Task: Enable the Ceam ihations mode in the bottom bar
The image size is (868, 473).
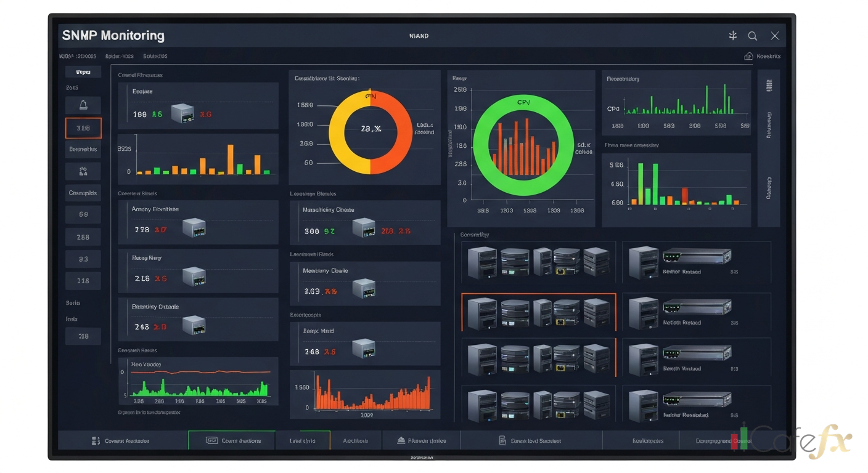Action: click(231, 440)
